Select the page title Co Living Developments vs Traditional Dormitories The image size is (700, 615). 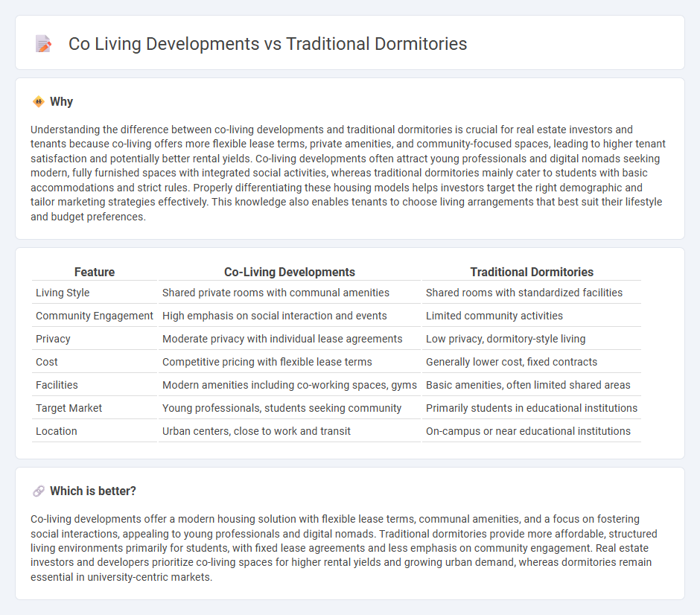267,44
